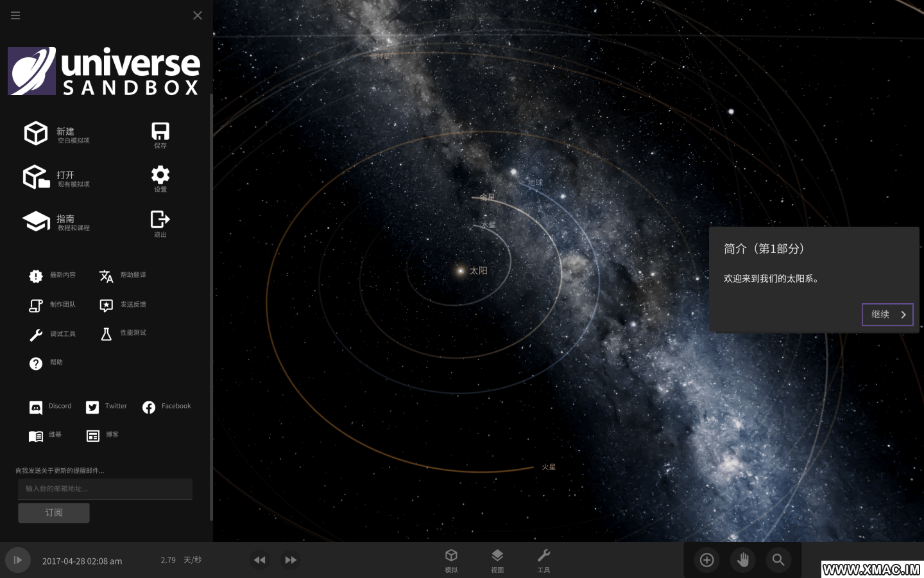Open the Discord link icon
The width and height of the screenshot is (924, 578).
[36, 407]
